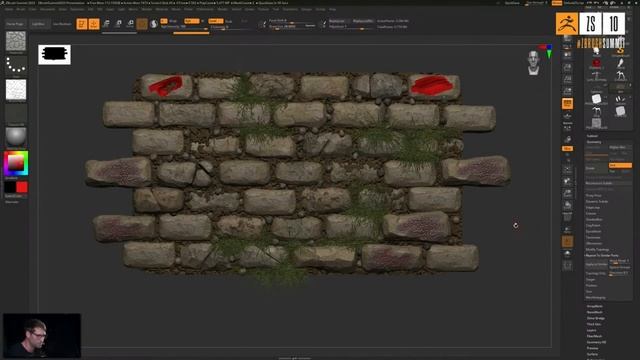Toggle the Gizmo 3D icon
The image size is (640, 360).
coord(142,24)
